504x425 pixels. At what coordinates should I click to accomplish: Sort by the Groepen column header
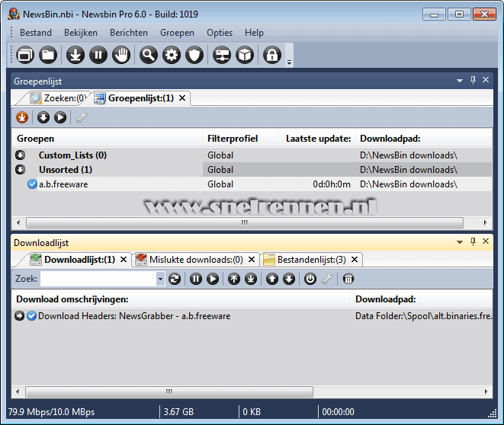coord(107,139)
